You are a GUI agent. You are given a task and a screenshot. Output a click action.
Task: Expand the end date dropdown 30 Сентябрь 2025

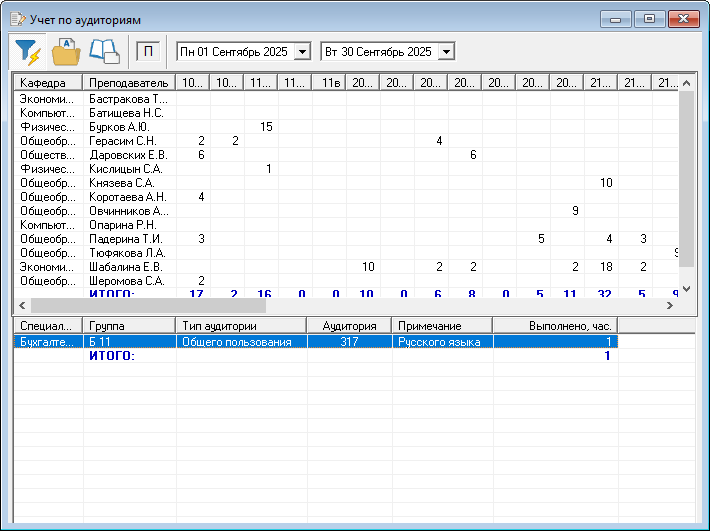tap(447, 51)
